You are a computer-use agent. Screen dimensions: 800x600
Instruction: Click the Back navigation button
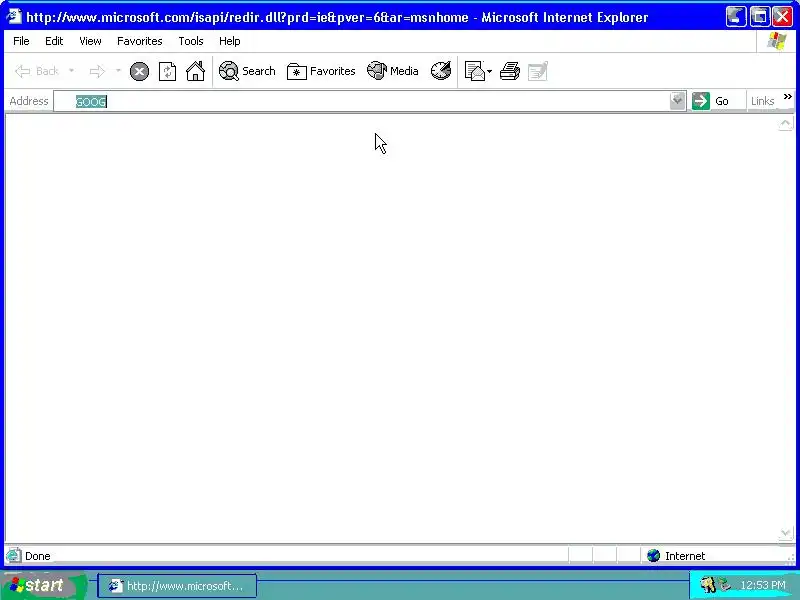click(x=37, y=71)
